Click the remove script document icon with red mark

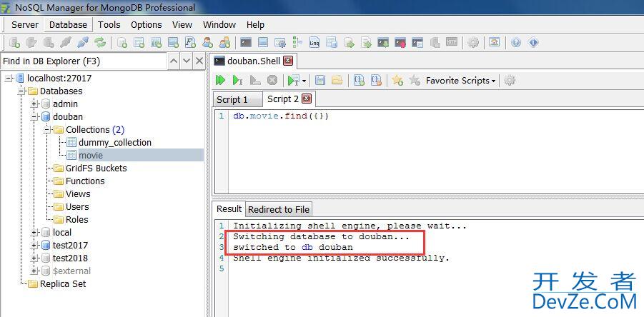(376, 80)
